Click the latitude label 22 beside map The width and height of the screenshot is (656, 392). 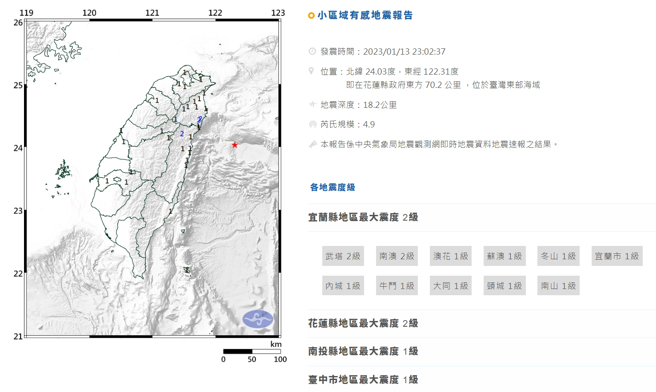click(18, 273)
